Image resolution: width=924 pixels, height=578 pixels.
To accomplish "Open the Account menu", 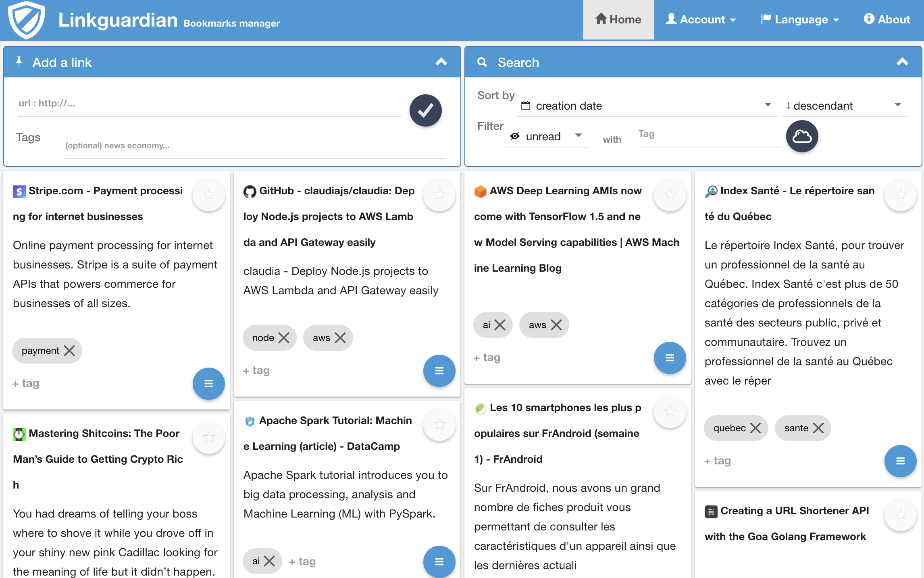I will click(x=701, y=19).
